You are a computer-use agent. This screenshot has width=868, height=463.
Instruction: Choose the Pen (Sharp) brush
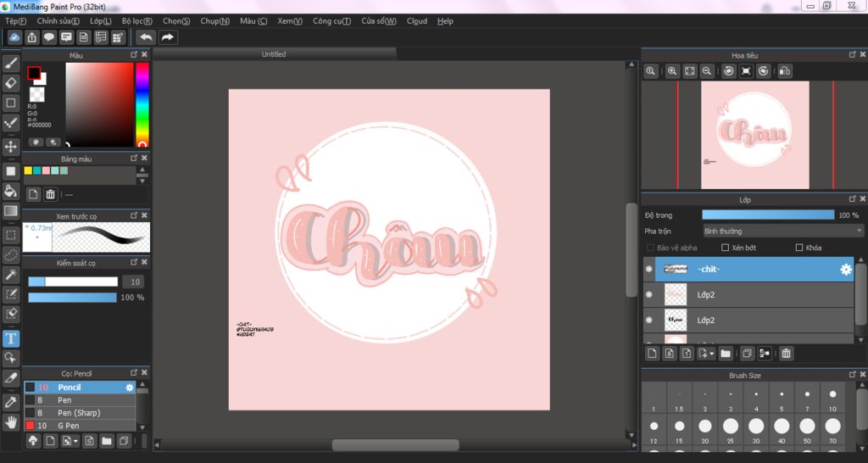(x=80, y=413)
